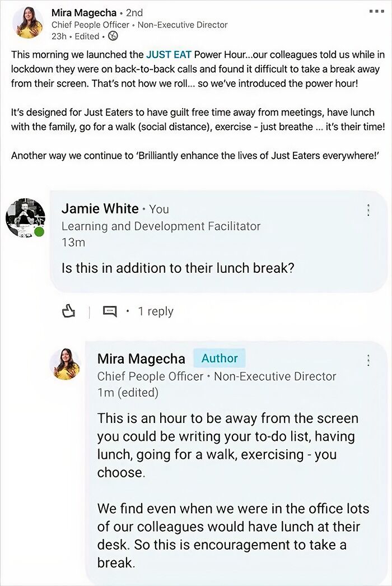Click the globe visibility icon beside Edited
392x586 pixels.
point(113,36)
